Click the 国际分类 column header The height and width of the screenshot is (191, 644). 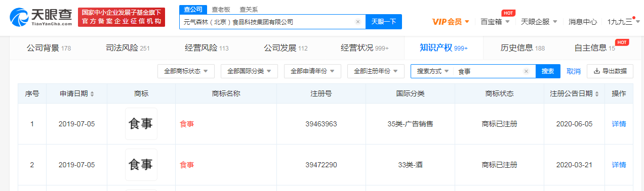tap(410, 94)
